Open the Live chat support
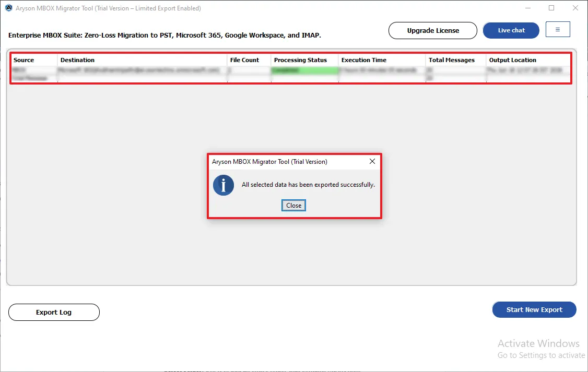588x372 pixels. [511, 30]
